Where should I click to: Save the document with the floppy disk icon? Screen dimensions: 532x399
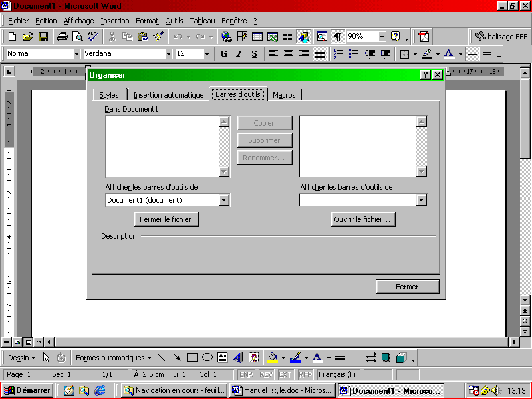43,37
